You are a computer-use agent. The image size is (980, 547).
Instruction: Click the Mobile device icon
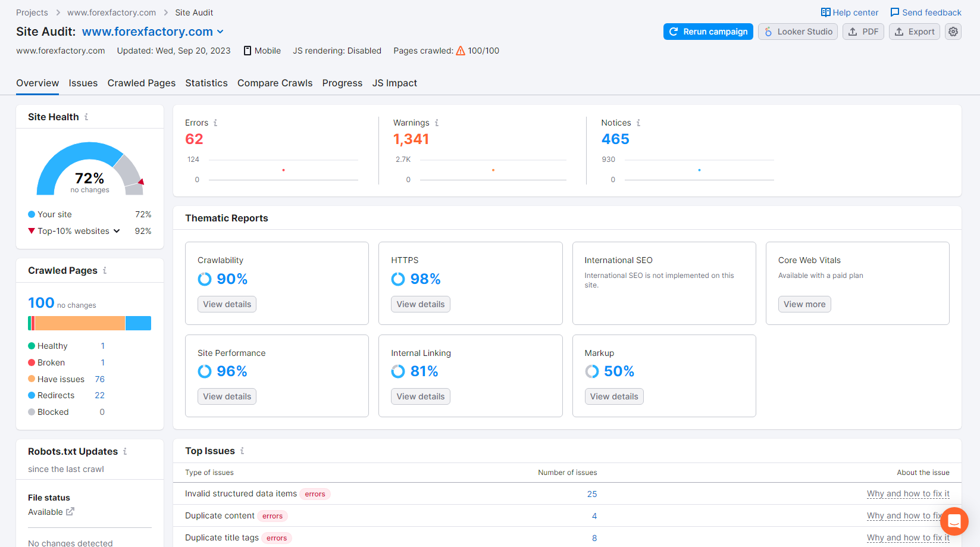point(248,51)
